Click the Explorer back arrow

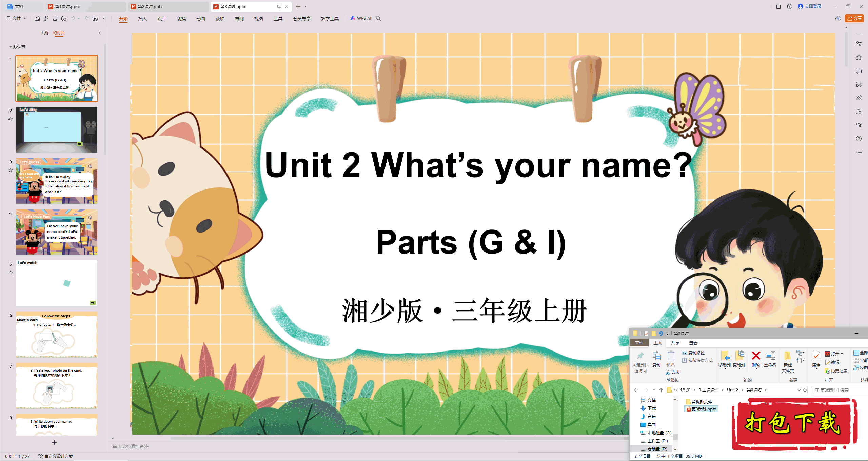(636, 390)
